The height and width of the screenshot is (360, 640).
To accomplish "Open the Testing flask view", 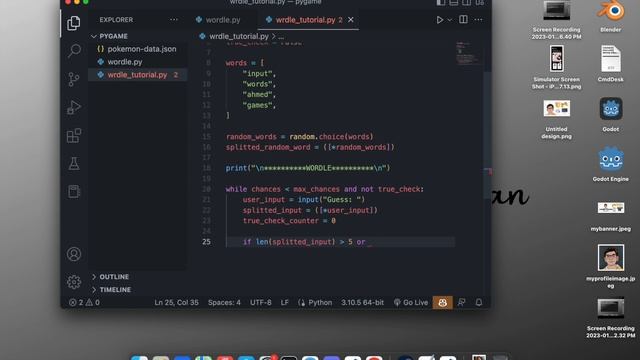I will (x=74, y=163).
